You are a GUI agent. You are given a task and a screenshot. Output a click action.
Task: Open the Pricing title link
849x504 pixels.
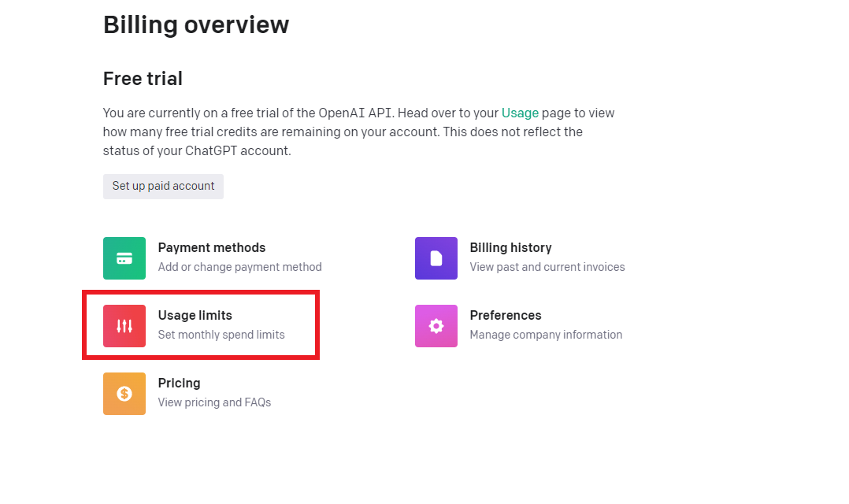click(179, 384)
